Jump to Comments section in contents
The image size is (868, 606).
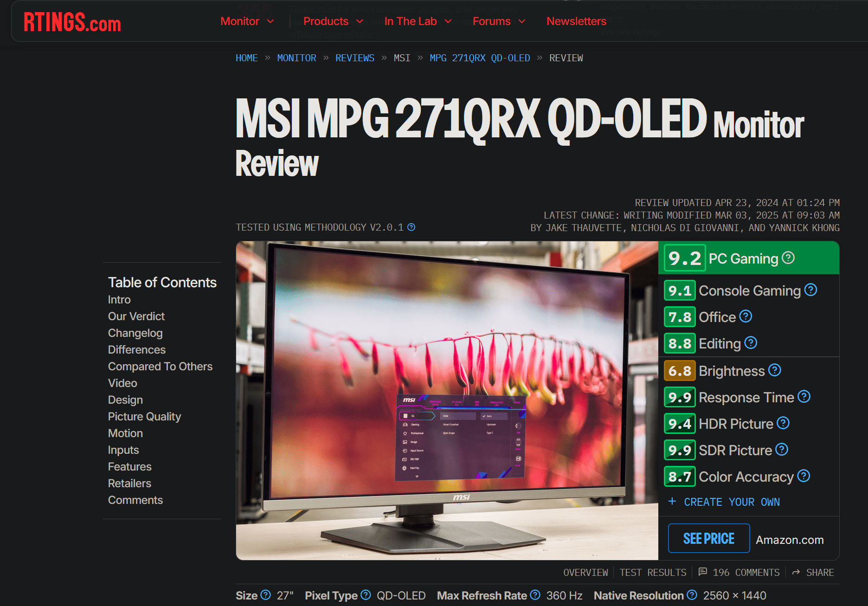(x=135, y=500)
